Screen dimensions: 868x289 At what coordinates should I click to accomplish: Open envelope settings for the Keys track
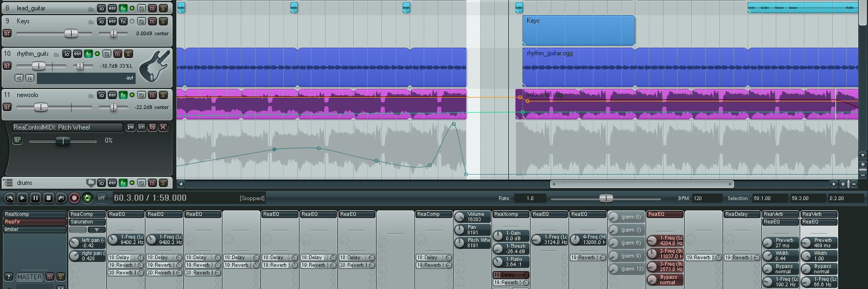click(x=112, y=21)
